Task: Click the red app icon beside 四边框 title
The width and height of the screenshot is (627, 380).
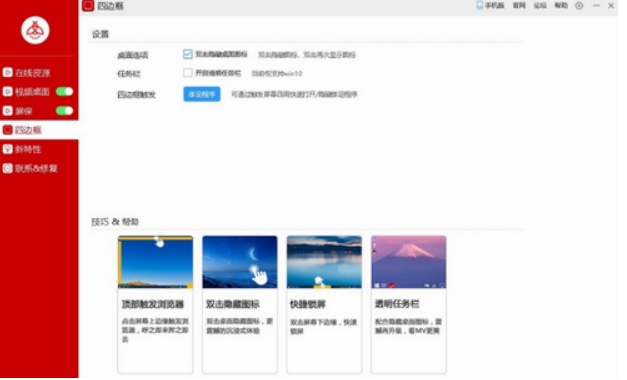Action: [x=88, y=6]
